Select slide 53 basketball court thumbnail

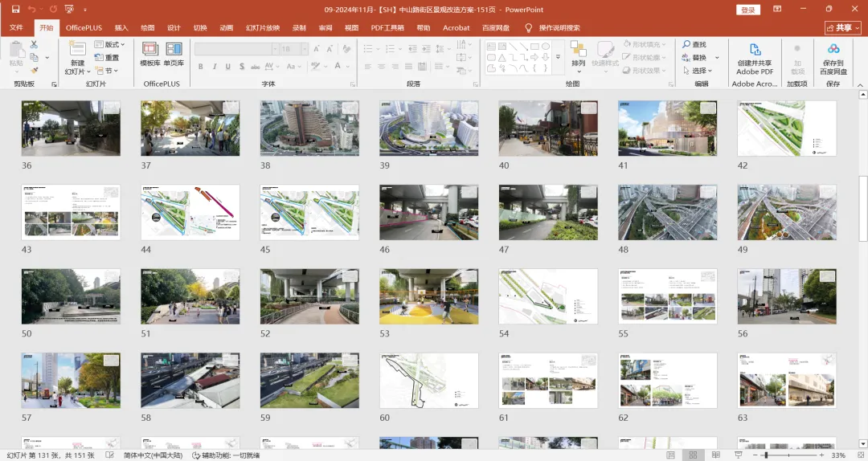click(428, 296)
